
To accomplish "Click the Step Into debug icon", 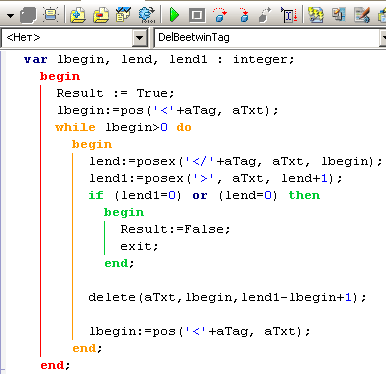I will 244,15.
